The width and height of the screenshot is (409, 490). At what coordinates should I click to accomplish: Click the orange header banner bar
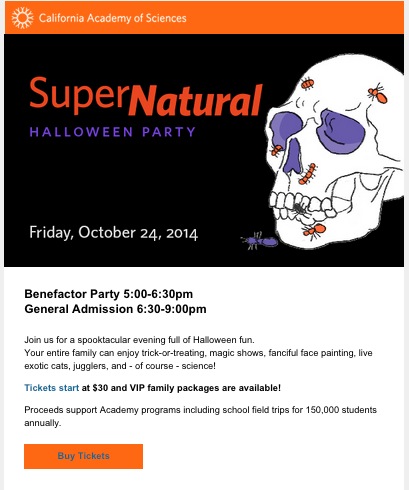(x=204, y=18)
